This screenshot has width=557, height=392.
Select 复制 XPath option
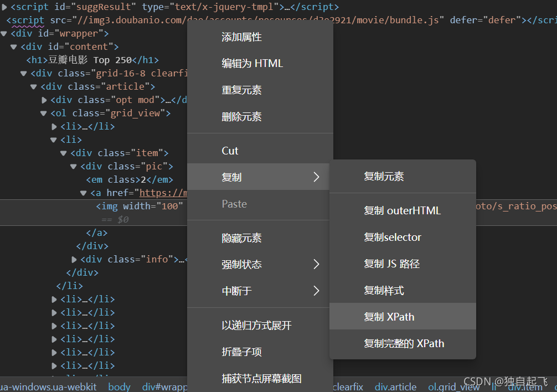(x=403, y=316)
